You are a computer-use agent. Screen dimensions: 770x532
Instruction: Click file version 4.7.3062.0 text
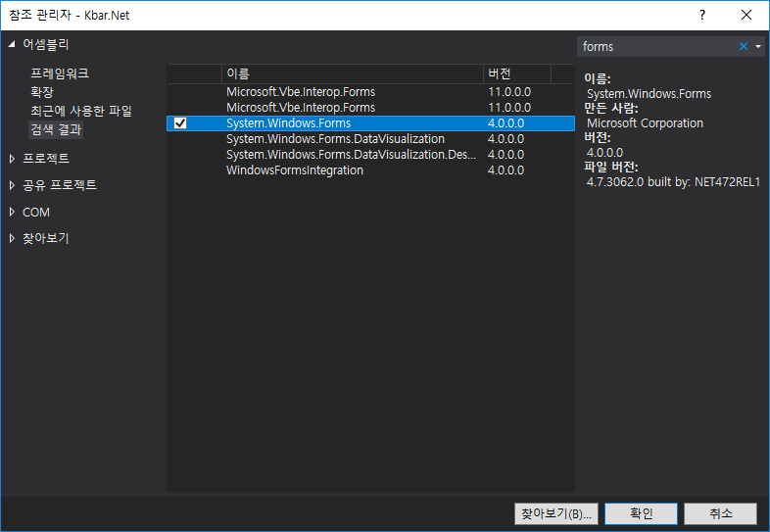[673, 182]
